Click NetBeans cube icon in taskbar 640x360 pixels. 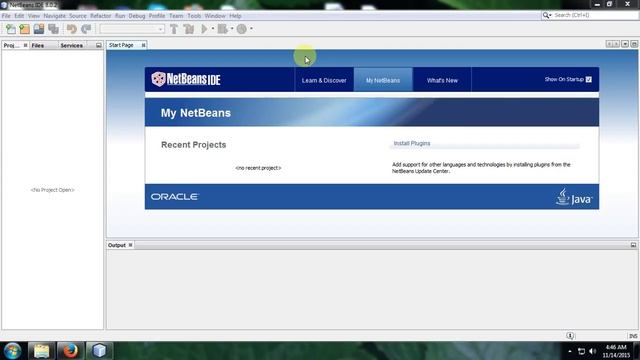pos(99,351)
